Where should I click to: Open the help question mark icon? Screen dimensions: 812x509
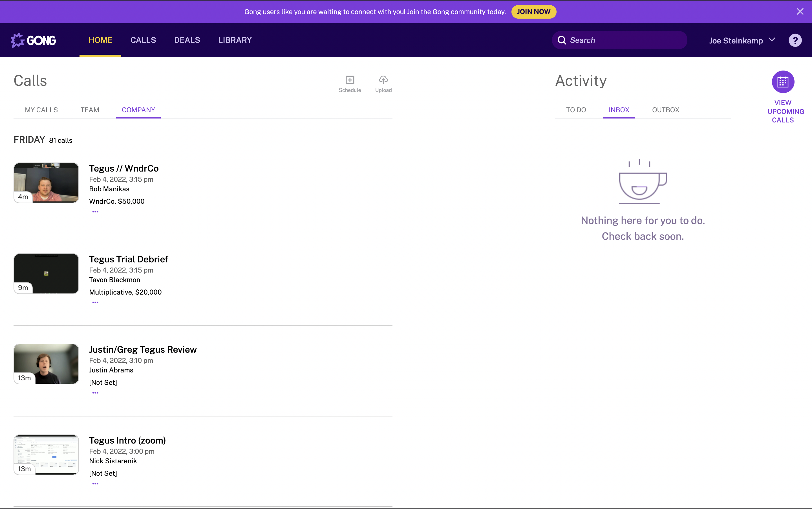[795, 40]
